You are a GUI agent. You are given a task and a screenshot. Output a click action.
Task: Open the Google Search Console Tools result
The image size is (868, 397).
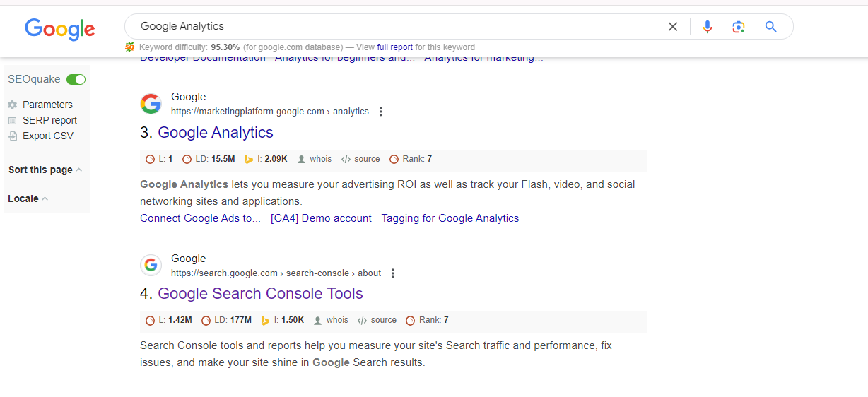coord(260,294)
